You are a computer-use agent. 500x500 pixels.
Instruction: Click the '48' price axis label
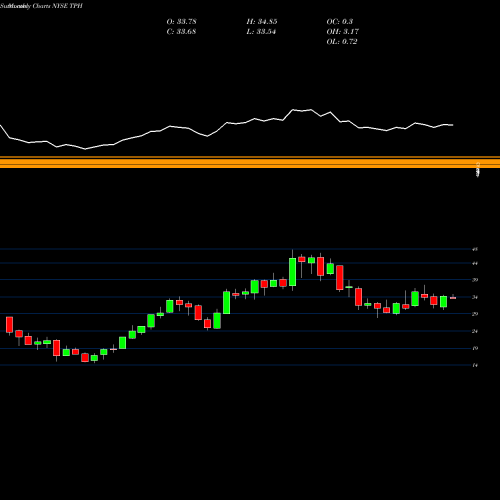(475, 249)
